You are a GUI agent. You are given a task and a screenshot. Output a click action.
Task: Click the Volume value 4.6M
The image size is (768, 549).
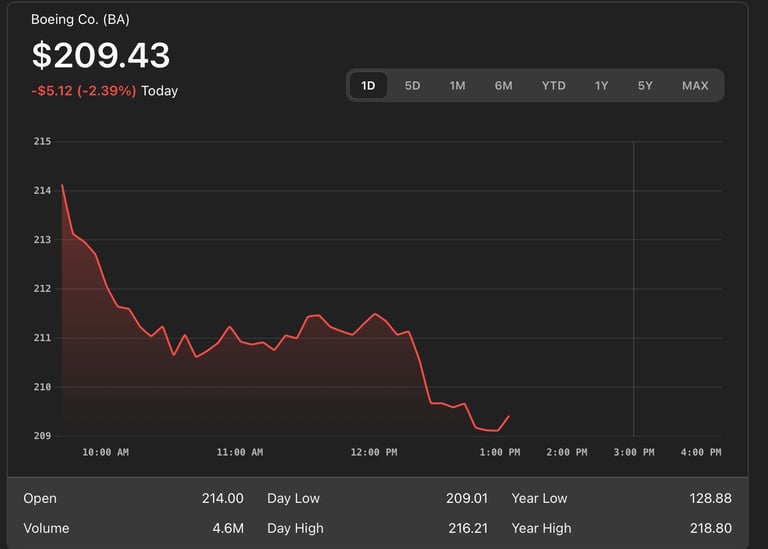(228, 528)
